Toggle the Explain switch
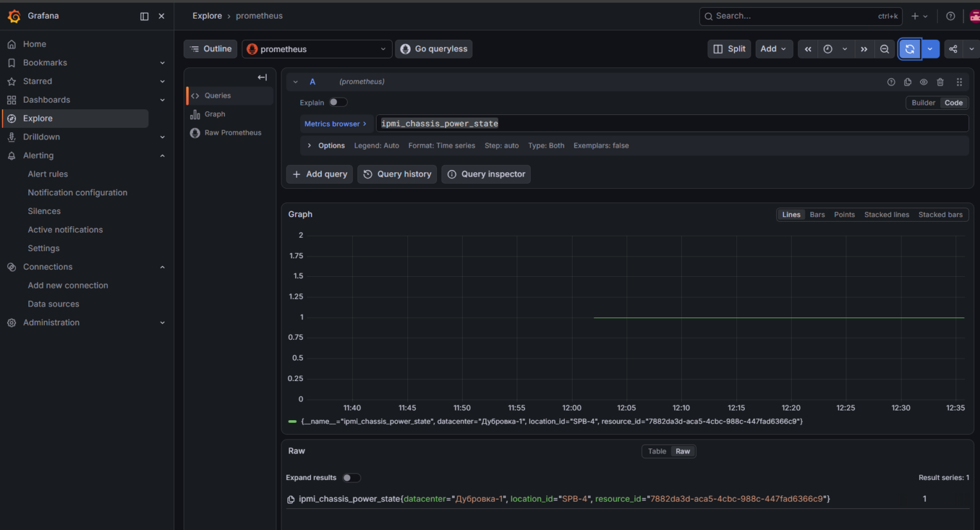This screenshot has height=530, width=980. click(338, 102)
